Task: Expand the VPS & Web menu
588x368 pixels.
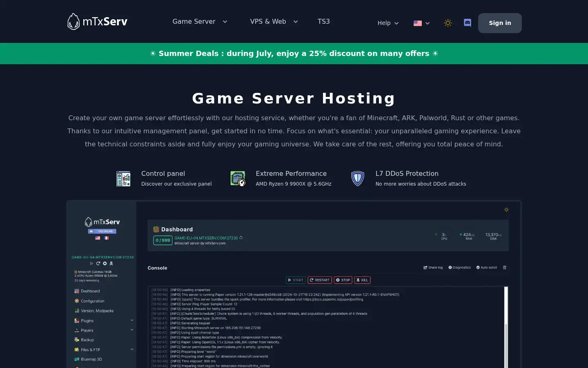Action: point(274,21)
